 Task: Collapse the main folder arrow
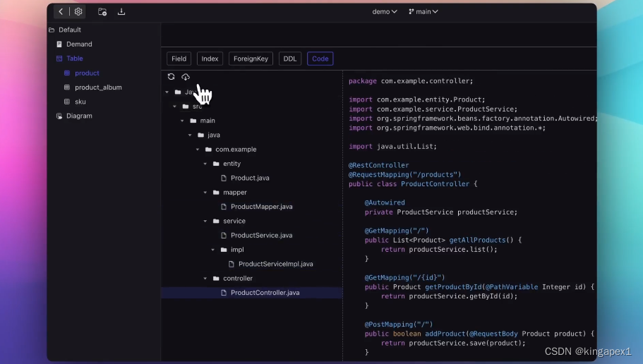click(x=182, y=121)
